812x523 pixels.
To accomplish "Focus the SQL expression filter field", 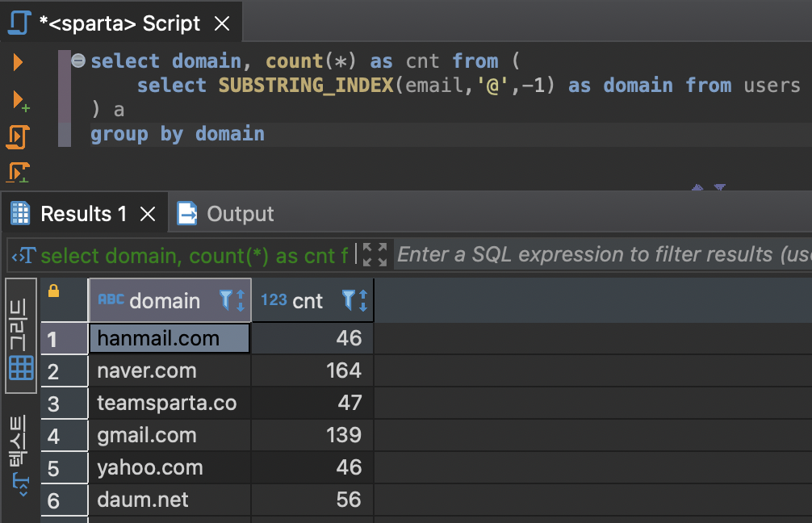I will click(603, 255).
